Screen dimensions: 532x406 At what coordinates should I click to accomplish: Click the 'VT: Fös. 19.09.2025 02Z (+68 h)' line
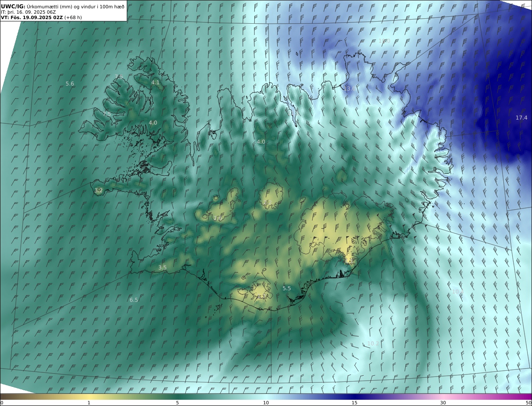coord(42,17)
